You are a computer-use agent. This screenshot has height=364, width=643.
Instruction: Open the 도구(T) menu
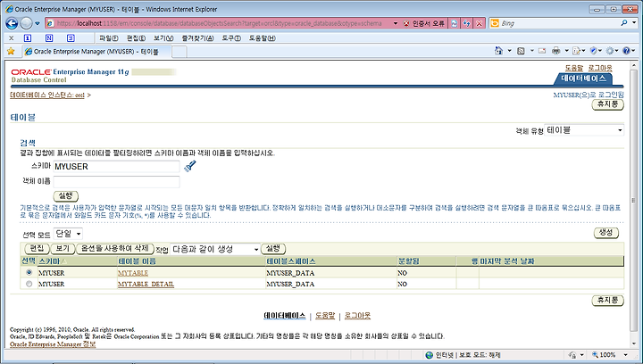tap(231, 38)
